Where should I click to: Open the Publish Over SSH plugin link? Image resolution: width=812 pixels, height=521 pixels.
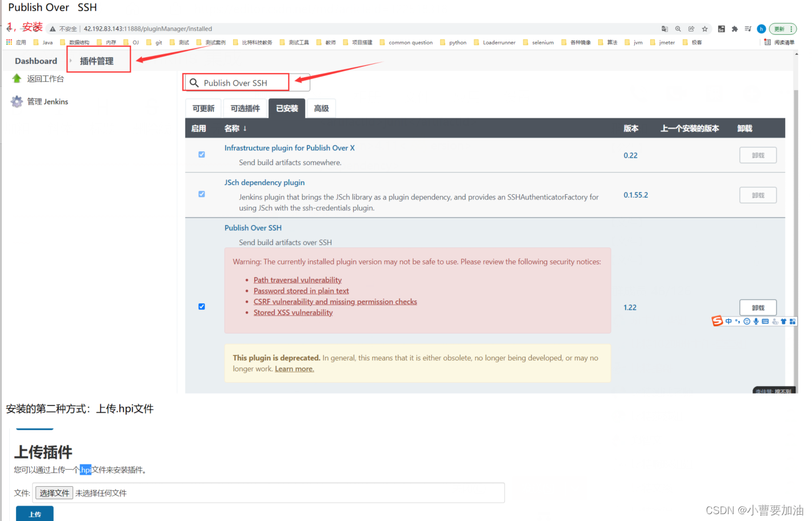click(x=253, y=228)
